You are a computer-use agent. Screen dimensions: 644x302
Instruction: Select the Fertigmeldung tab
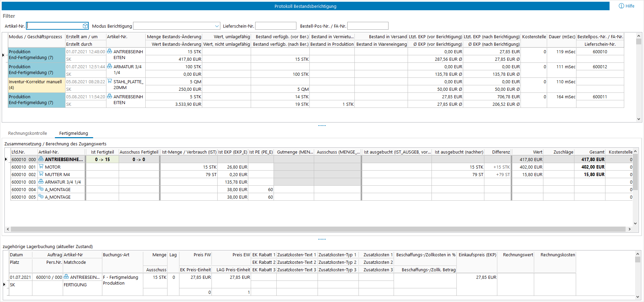73,133
